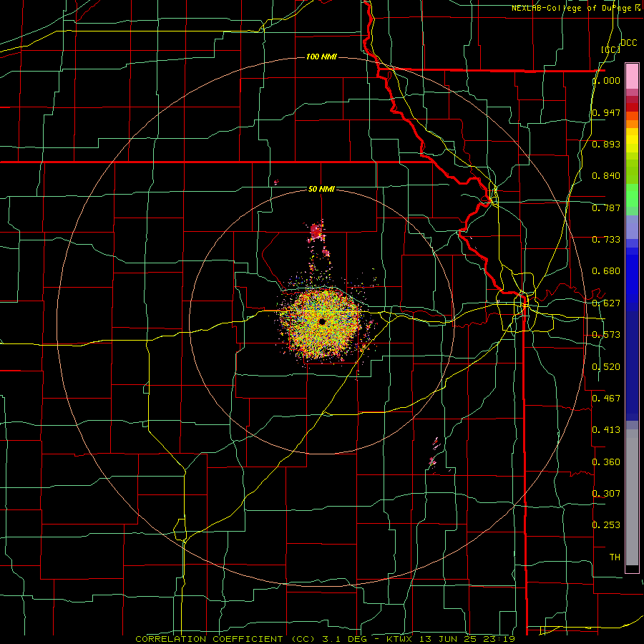This screenshot has height=644, width=644.
Task: Click the color scale value 0.627
Action: [x=606, y=303]
